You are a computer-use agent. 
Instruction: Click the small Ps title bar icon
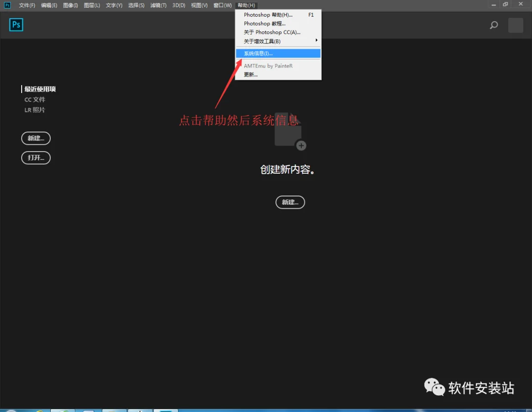[7, 5]
